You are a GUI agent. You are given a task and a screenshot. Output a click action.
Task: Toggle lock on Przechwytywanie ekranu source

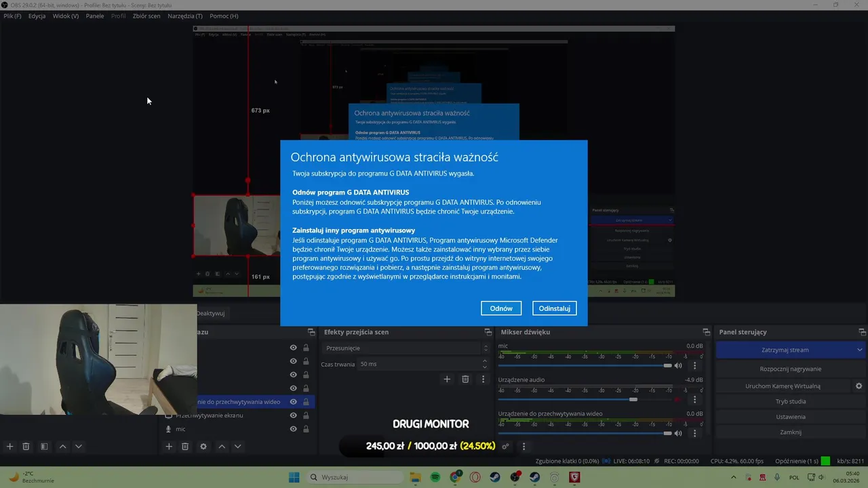(306, 415)
